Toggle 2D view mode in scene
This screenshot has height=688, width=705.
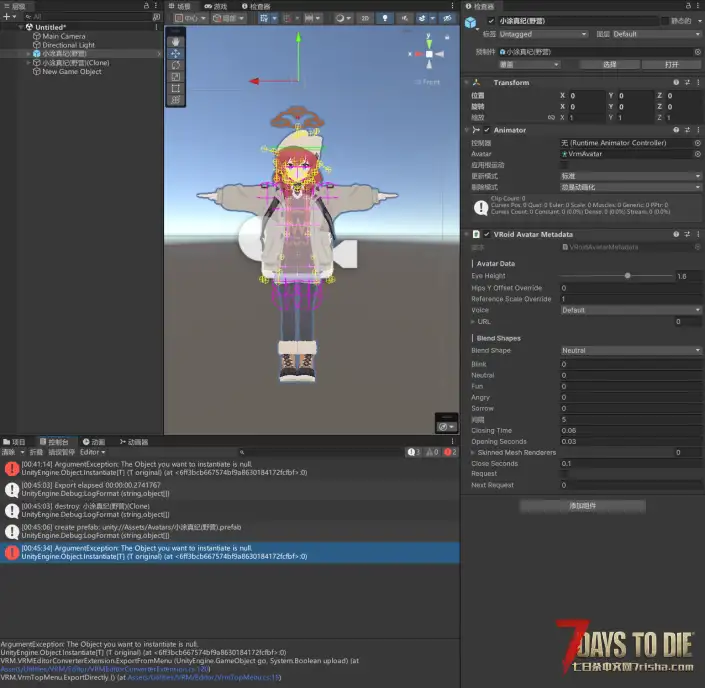tap(365, 18)
